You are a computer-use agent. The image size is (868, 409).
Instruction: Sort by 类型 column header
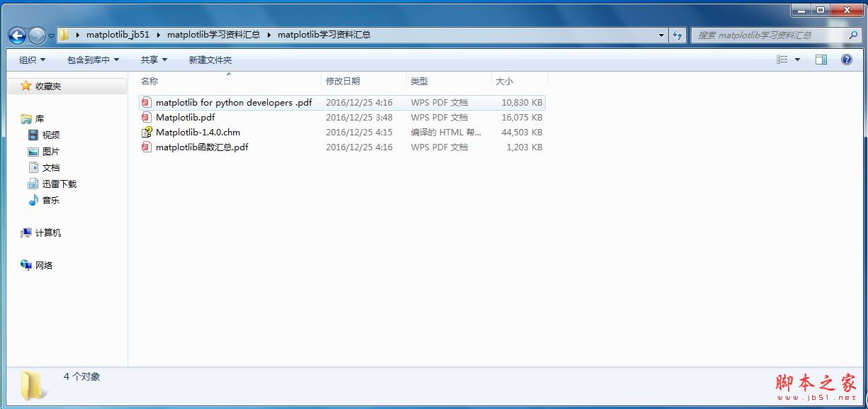click(x=449, y=82)
